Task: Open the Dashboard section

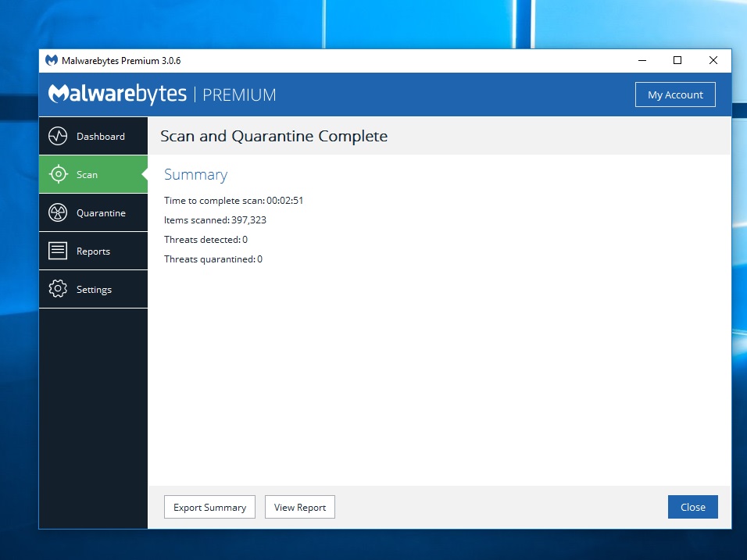Action: (94, 136)
